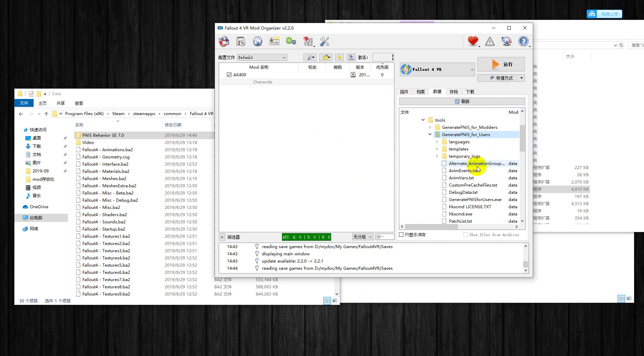Click the calendar version icon in AK400 row
The width and height of the screenshot is (644, 356).
coord(353,75)
